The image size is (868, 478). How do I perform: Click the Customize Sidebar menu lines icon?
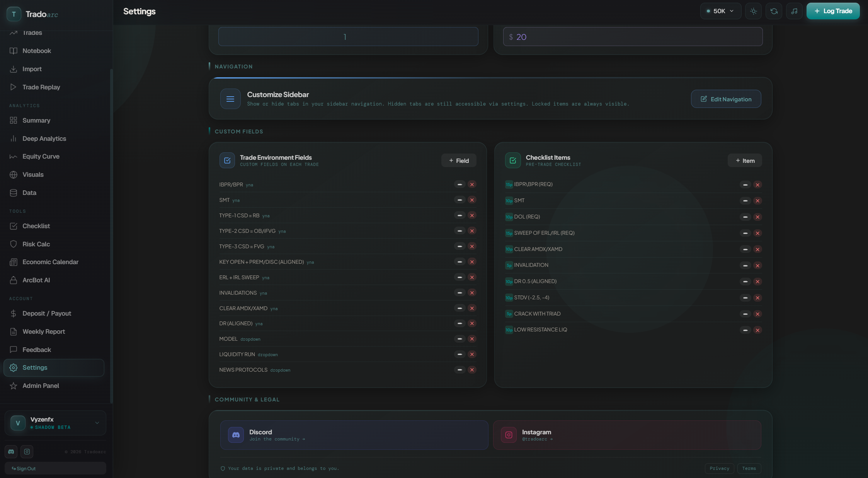coord(230,99)
